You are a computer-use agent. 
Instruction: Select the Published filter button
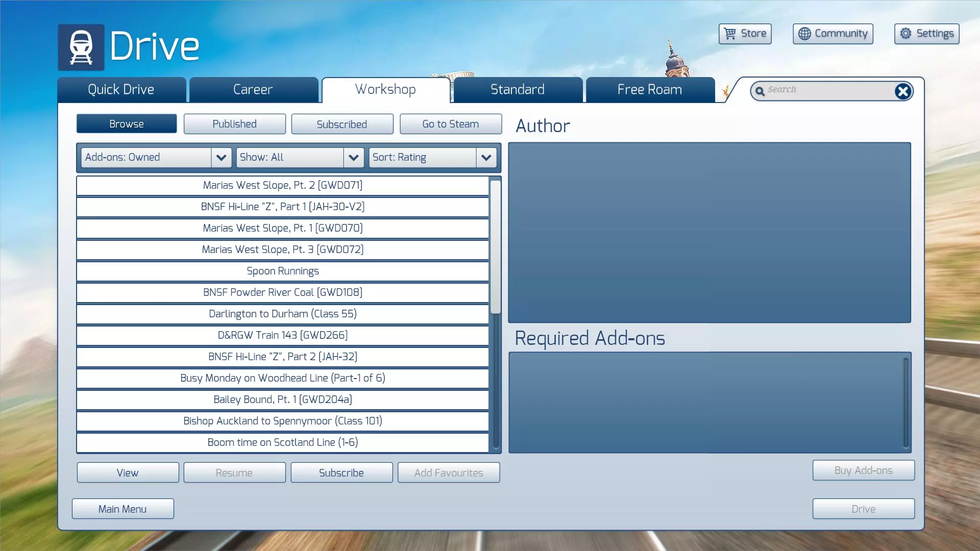point(234,124)
